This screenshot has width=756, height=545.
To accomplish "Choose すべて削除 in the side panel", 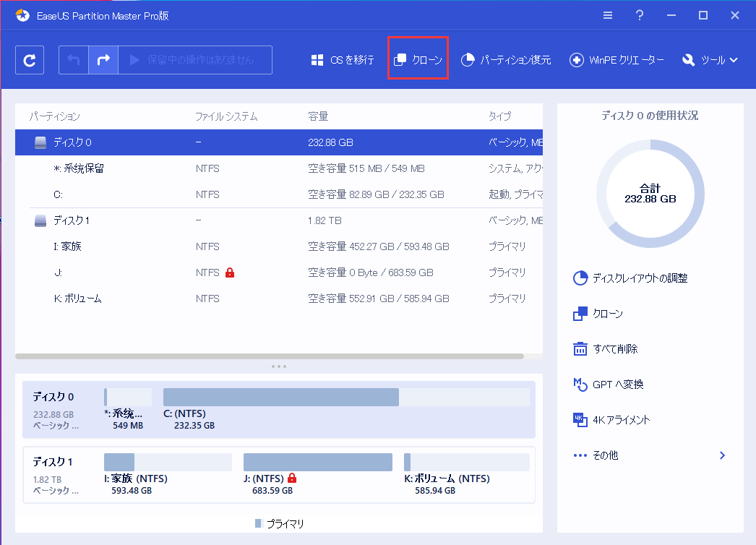I will pos(605,348).
